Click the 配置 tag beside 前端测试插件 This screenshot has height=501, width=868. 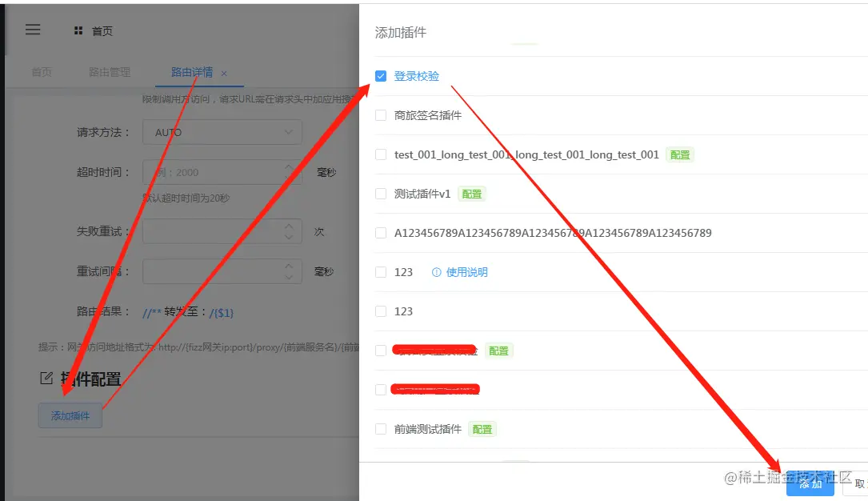click(482, 430)
